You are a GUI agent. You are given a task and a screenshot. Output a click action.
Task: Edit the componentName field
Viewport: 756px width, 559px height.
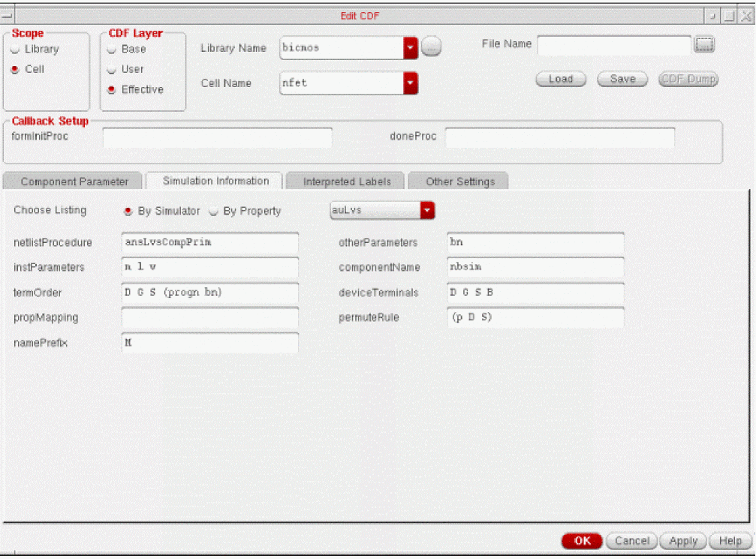point(536,267)
